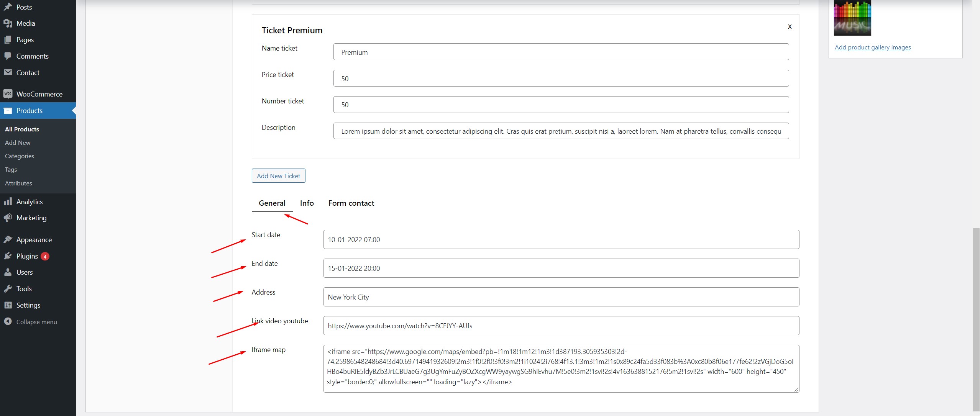Viewport: 980px width, 416px height.
Task: Open Users person icon
Action: click(8, 272)
